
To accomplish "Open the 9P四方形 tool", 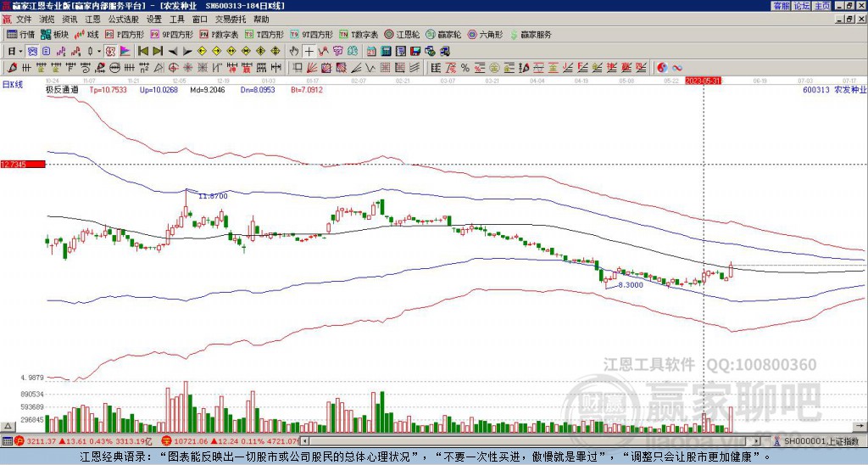I will pyautogui.click(x=171, y=34).
